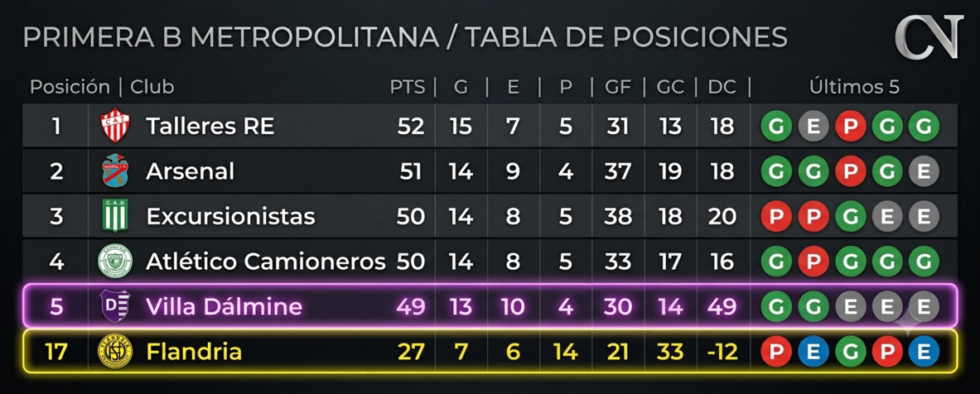
Task: Click Excursionistas first red P result circle
Action: click(x=776, y=217)
